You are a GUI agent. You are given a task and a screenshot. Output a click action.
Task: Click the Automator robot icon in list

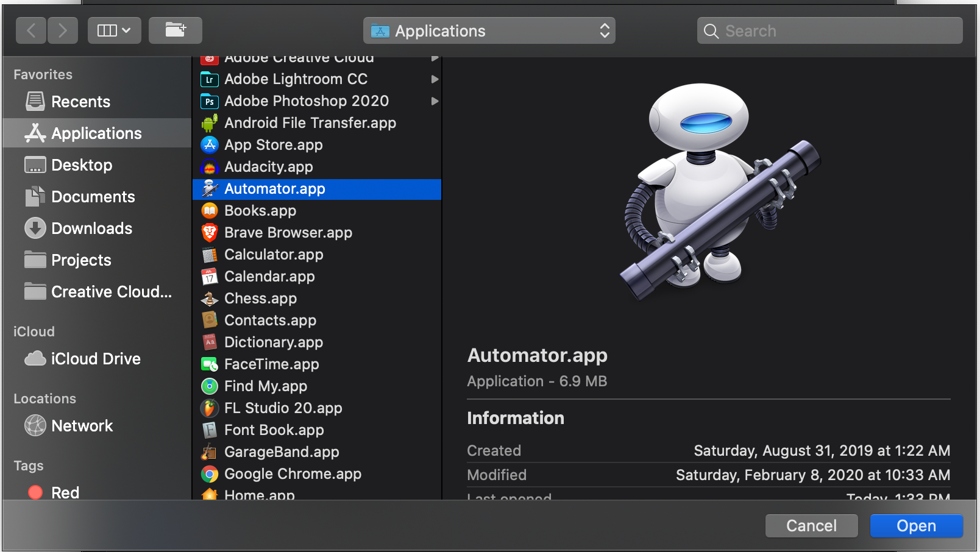pos(210,189)
